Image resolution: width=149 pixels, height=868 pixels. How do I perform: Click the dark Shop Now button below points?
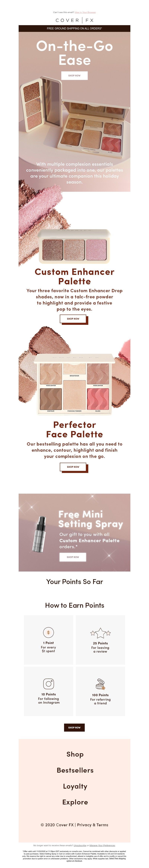coord(74,727)
